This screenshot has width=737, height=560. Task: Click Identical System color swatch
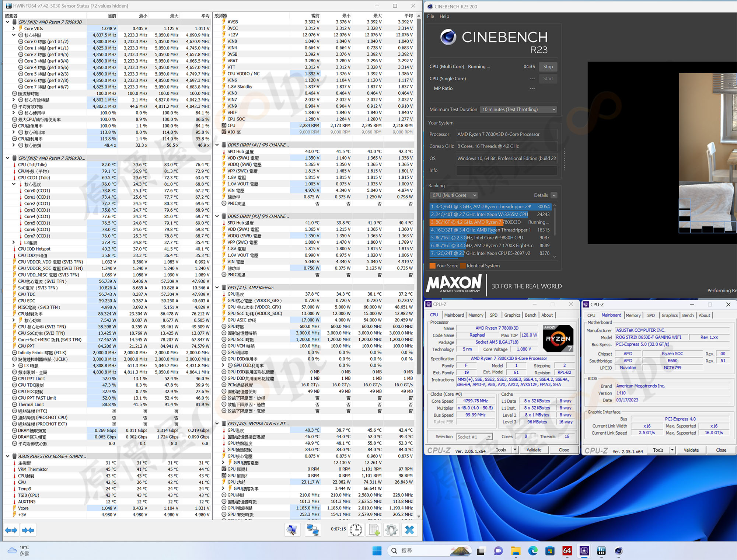[x=463, y=266]
